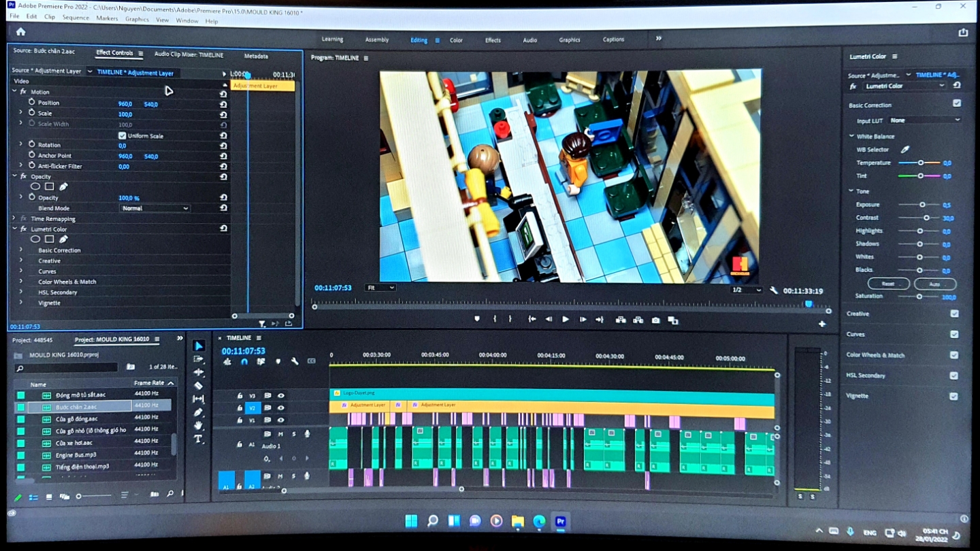Image resolution: width=980 pixels, height=551 pixels.
Task: Toggle the Vignette checkbox
Action: point(954,397)
